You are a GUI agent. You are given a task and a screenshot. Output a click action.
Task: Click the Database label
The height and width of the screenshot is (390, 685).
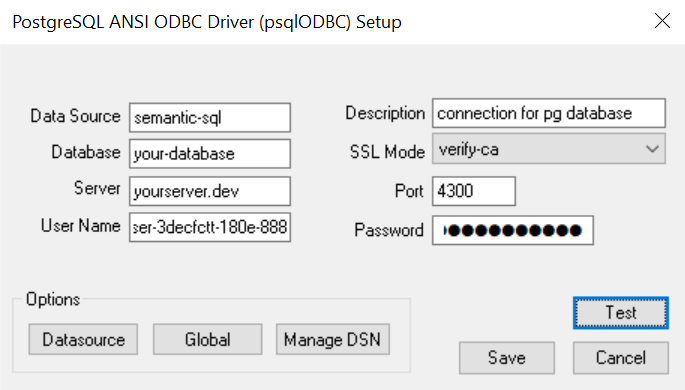(86, 152)
